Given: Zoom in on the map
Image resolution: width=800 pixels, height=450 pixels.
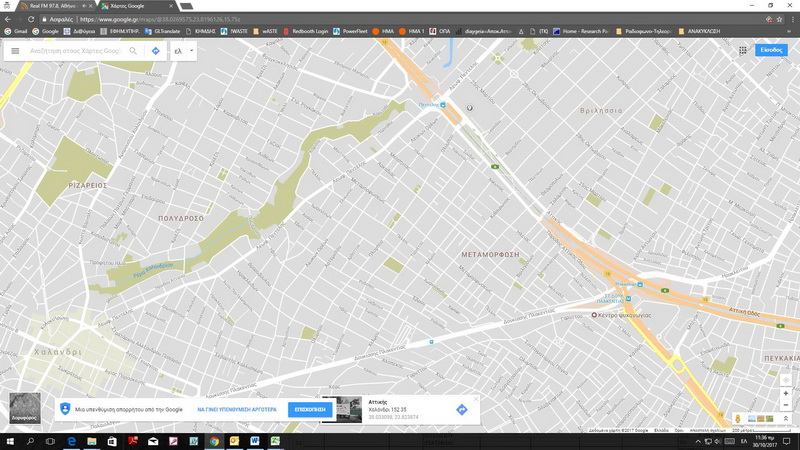Looking at the screenshot, I should point(786,394).
